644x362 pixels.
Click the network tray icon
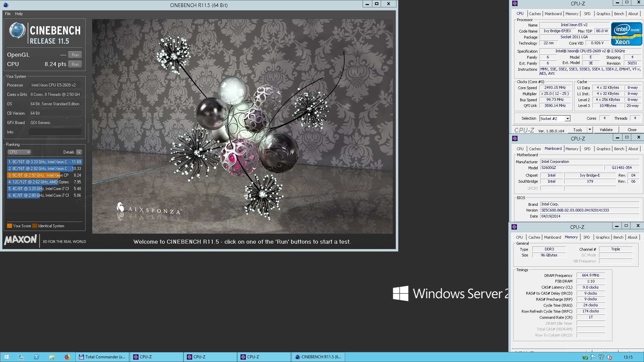[601, 357]
